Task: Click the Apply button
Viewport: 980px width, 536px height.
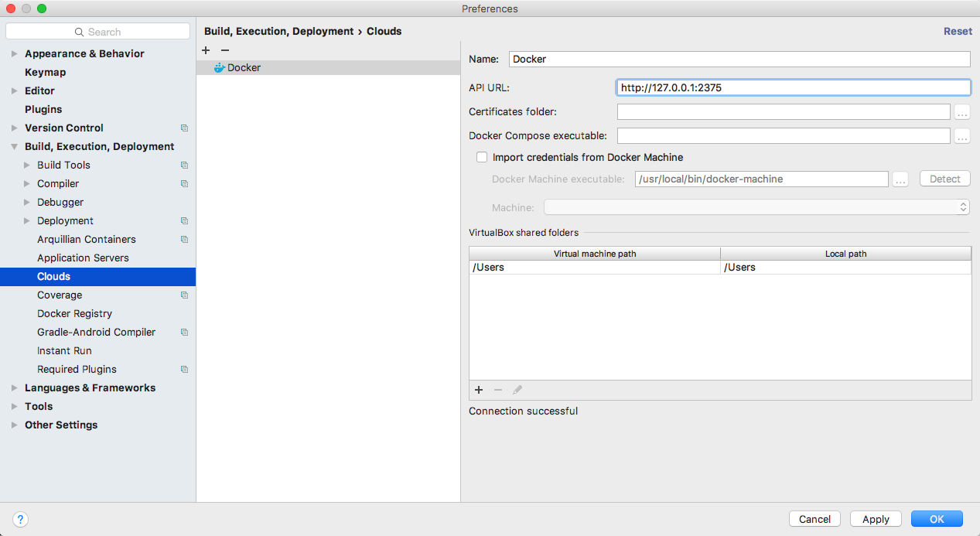Action: 876,519
